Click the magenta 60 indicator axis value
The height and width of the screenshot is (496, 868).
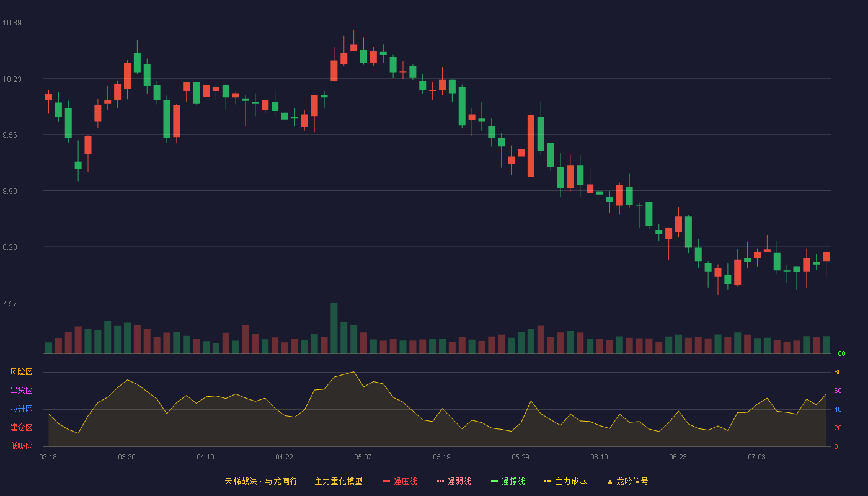pyautogui.click(x=838, y=391)
